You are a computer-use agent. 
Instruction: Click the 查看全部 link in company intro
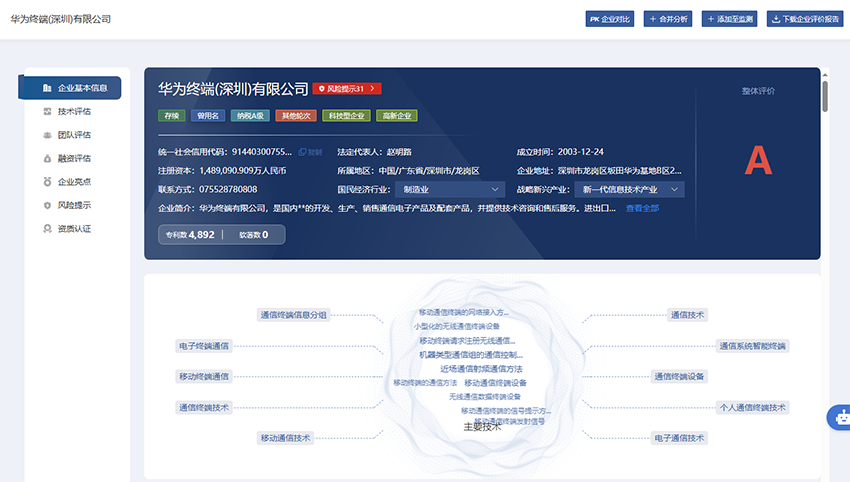pyautogui.click(x=642, y=208)
